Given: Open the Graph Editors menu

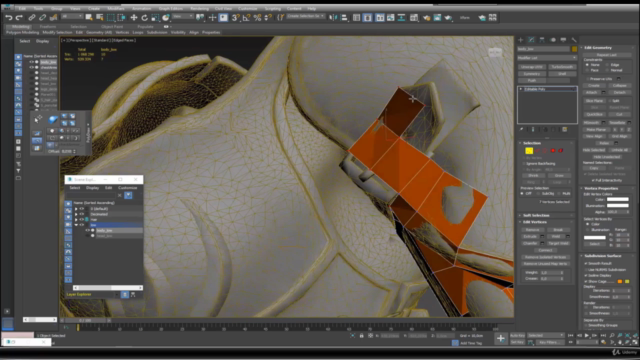Looking at the screenshot, I should tap(171, 8).
